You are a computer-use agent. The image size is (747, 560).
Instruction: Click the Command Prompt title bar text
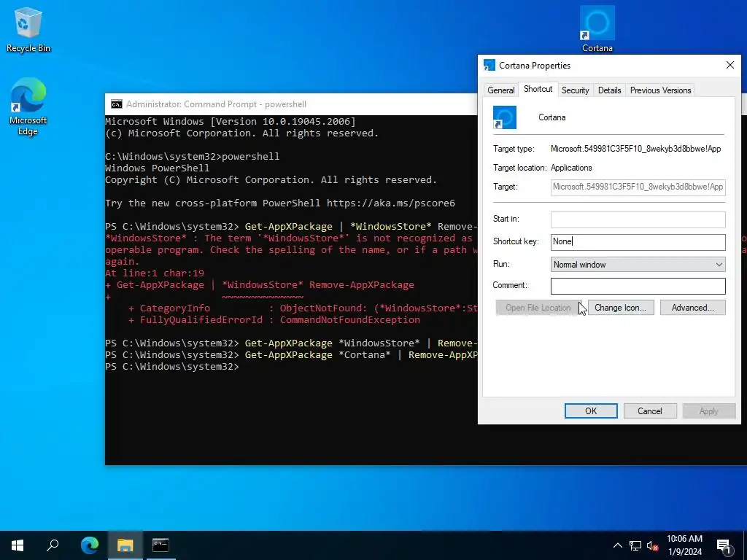[x=216, y=104]
